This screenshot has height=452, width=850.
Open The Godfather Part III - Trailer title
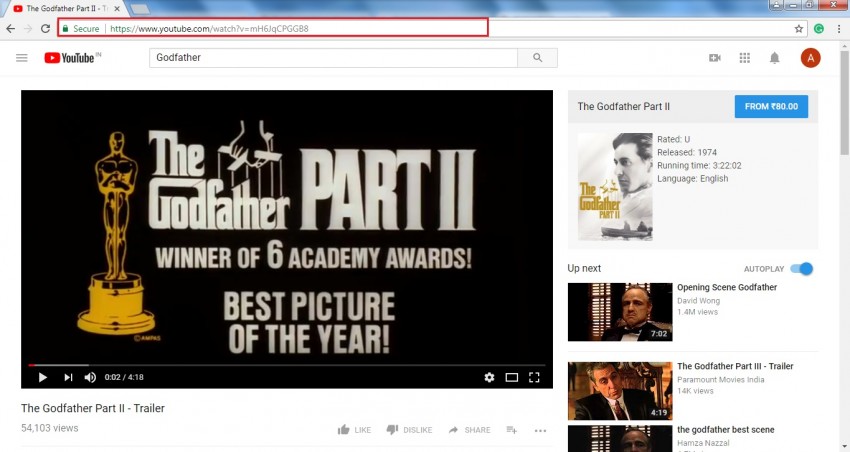735,366
